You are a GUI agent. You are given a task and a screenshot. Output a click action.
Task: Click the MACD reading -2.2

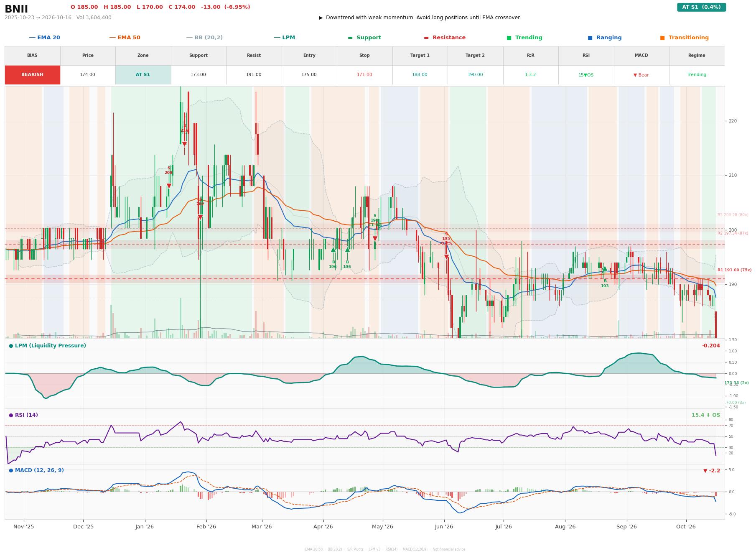(712, 471)
